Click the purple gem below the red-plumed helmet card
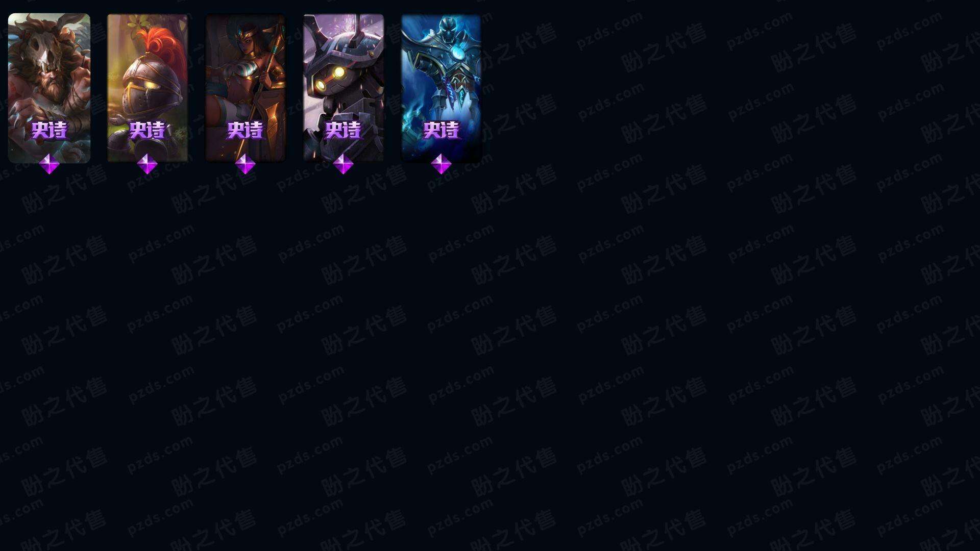980x551 pixels. [147, 164]
